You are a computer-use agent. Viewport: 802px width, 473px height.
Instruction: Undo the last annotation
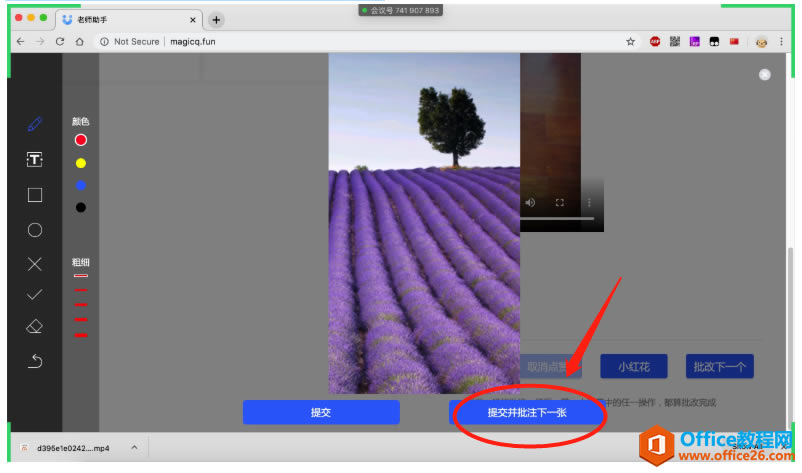coord(35,361)
